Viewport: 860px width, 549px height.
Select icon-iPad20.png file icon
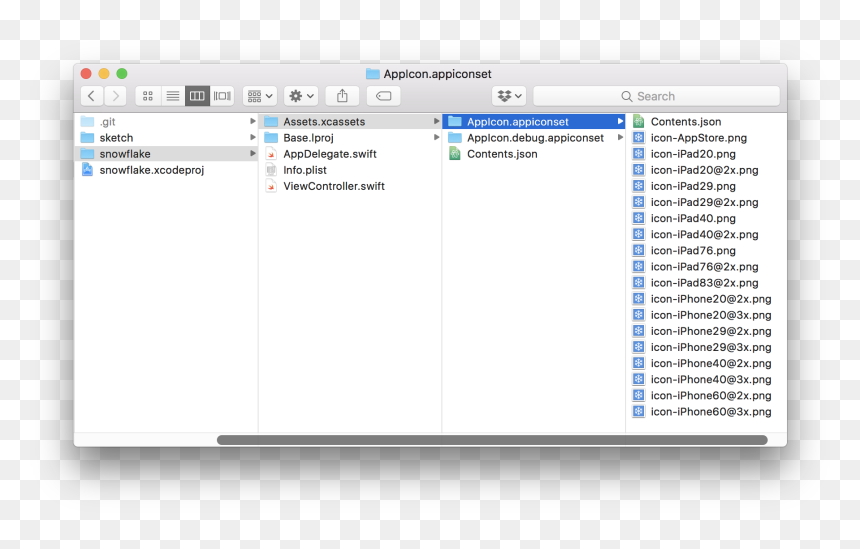tap(638, 154)
